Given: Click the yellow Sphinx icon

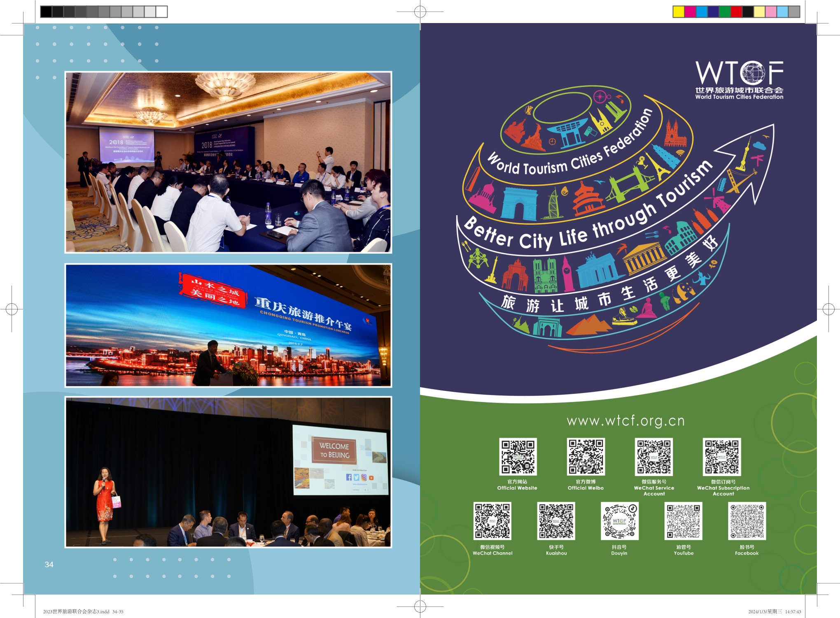Looking at the screenshot, I should (624, 316).
